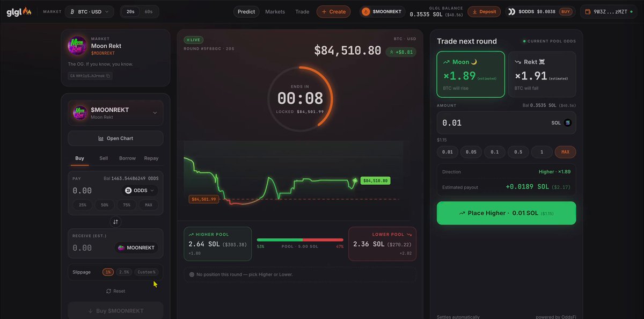Click the Open Chart button

click(115, 138)
